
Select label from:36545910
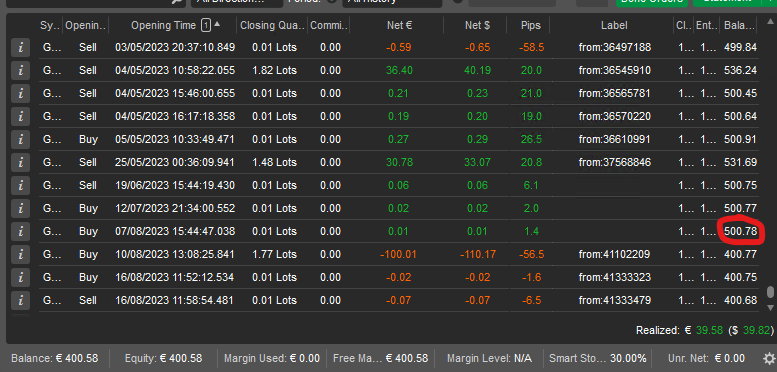[614, 70]
